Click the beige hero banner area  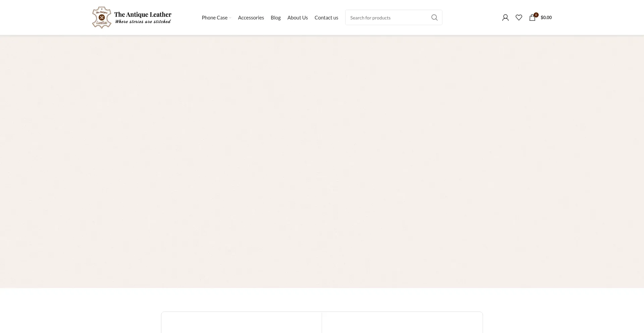(322, 161)
